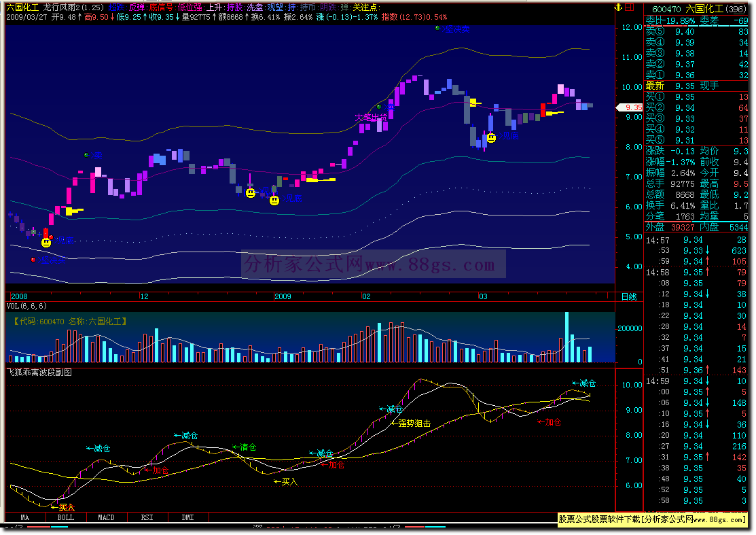
Task: Select the 9.35 current price tag on axis
Action: (630, 107)
